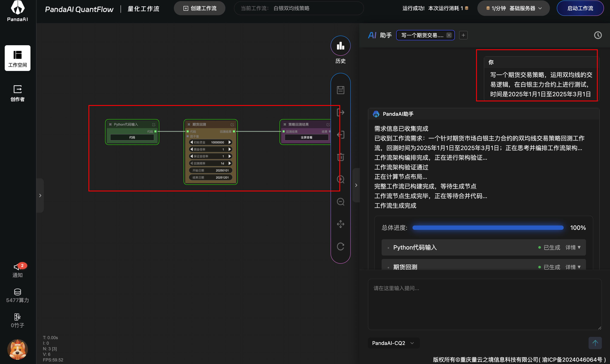Open 期货回测 node pop-out icon
Image resolution: width=610 pixels, height=364 pixels.
[x=232, y=125]
